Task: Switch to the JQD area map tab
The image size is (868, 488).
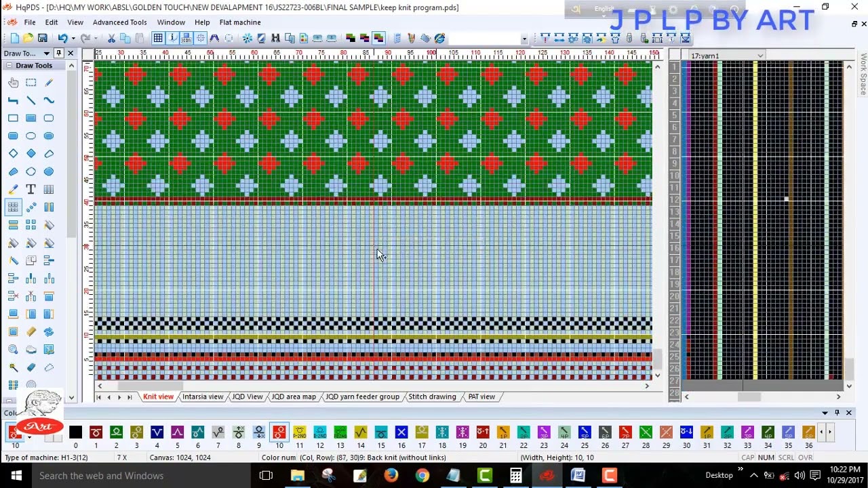Action: click(x=294, y=396)
